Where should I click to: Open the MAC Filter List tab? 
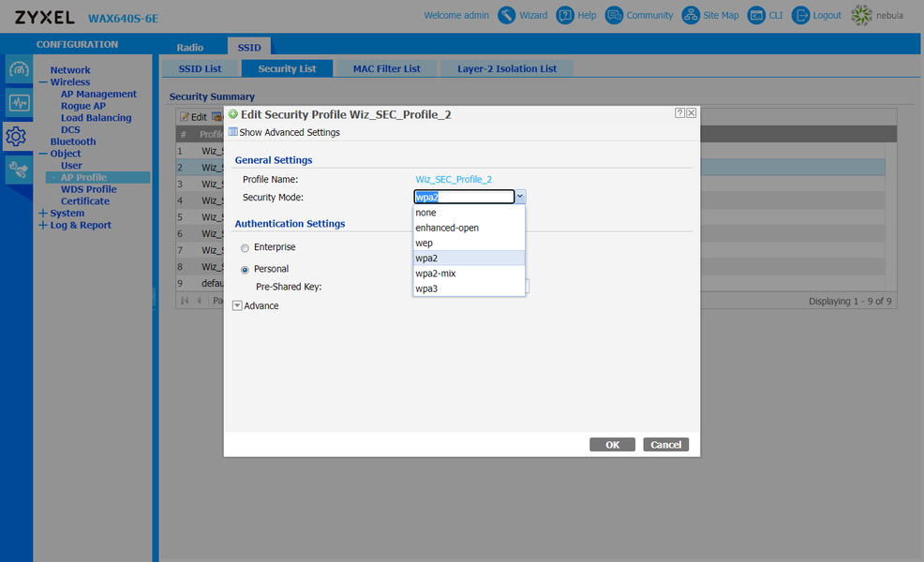coord(387,69)
